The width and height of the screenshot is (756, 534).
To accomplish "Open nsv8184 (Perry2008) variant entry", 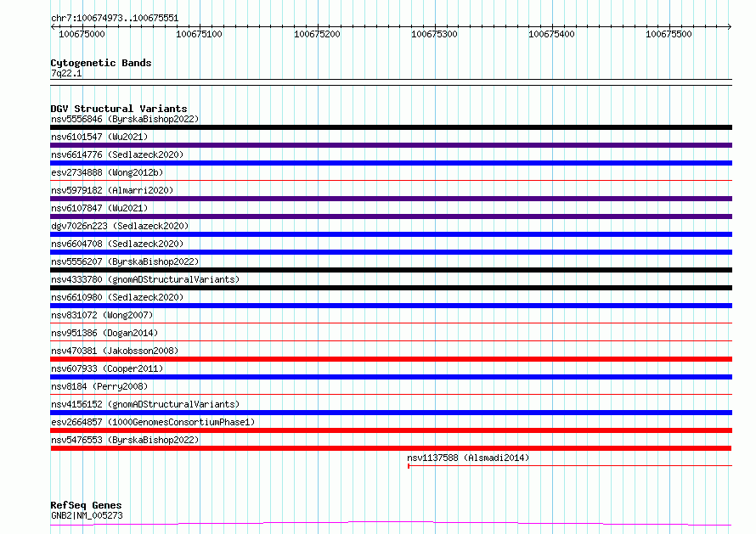I will [x=99, y=386].
